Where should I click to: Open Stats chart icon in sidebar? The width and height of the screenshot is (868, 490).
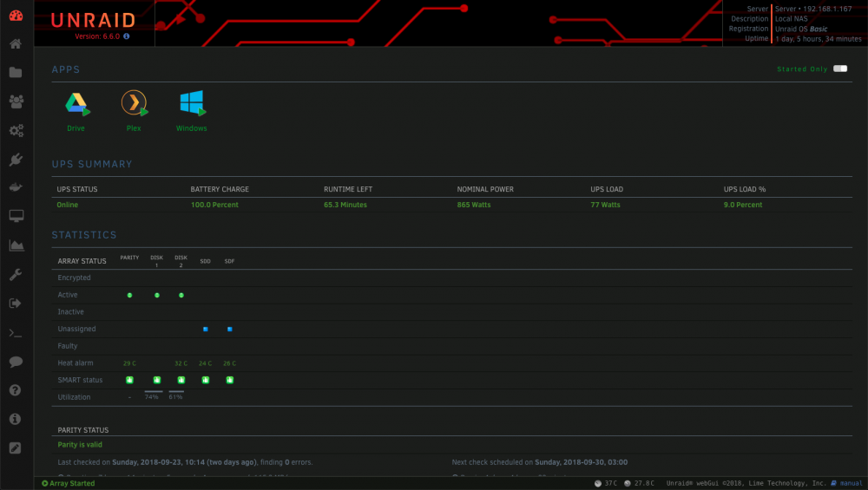[16, 245]
